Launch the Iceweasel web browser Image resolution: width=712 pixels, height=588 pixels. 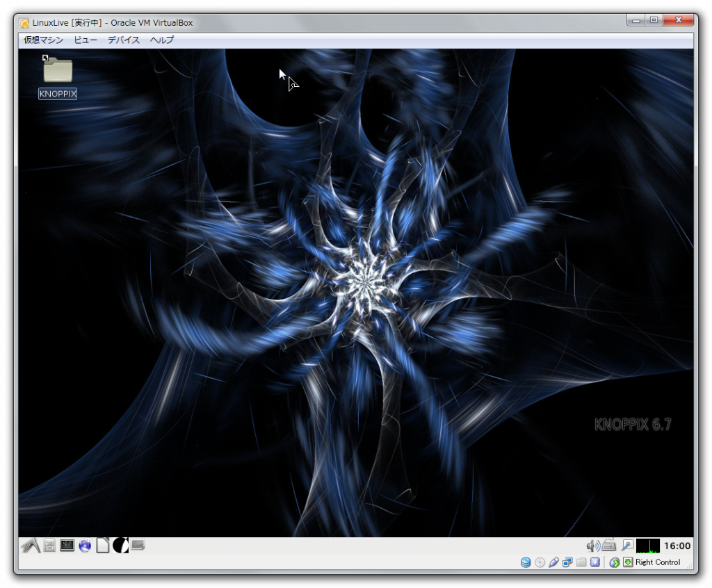pyautogui.click(x=85, y=546)
